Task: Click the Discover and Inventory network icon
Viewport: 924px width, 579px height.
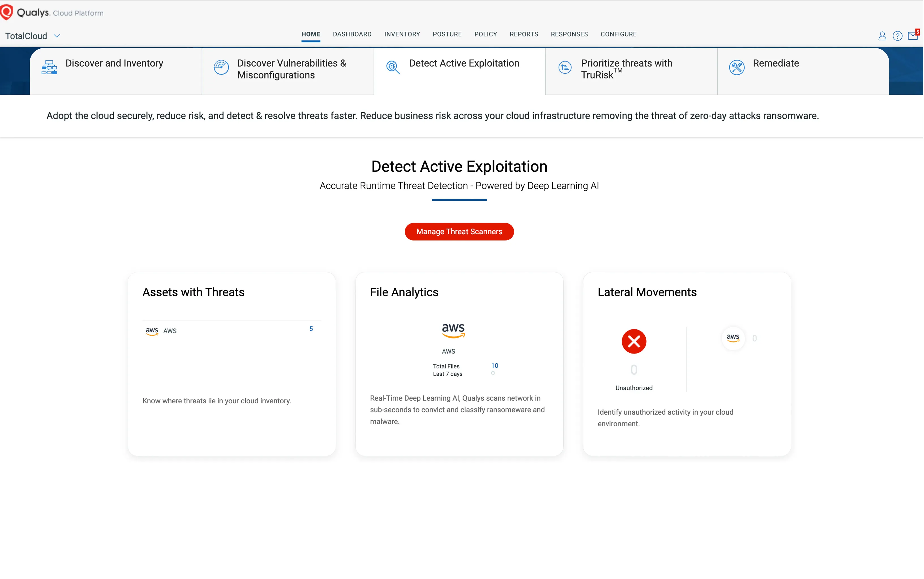Action: point(49,67)
